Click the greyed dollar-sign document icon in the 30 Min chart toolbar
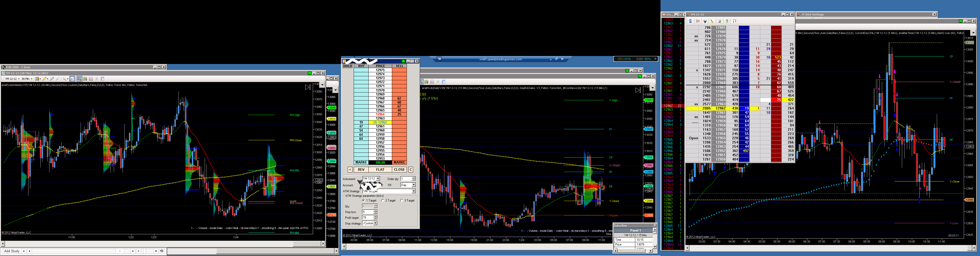Image resolution: width=980 pixels, height=256 pixels. [97, 79]
